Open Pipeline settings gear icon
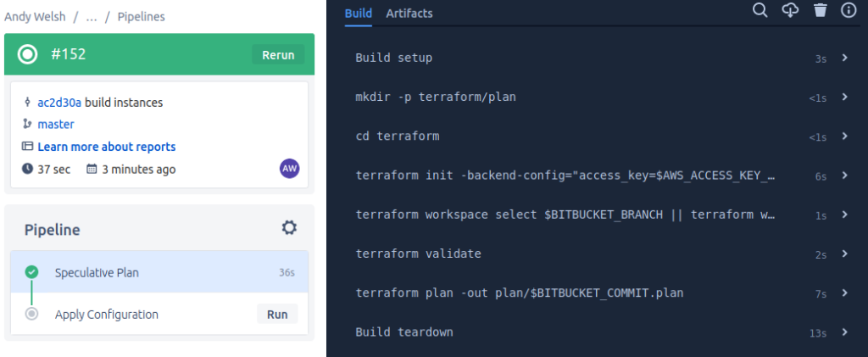This screenshot has height=357, width=868. click(289, 227)
